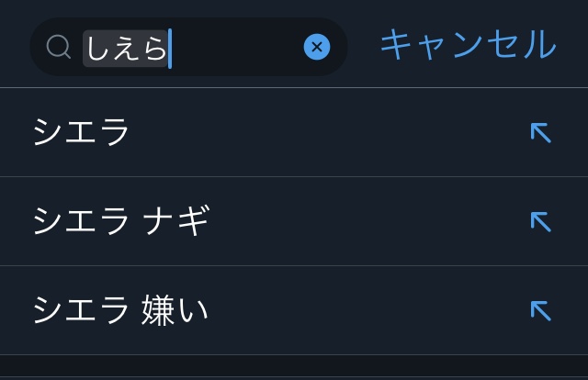Tap the word 嫌い in the third suggestion
Screen dimensions: 588x380
pos(175,310)
